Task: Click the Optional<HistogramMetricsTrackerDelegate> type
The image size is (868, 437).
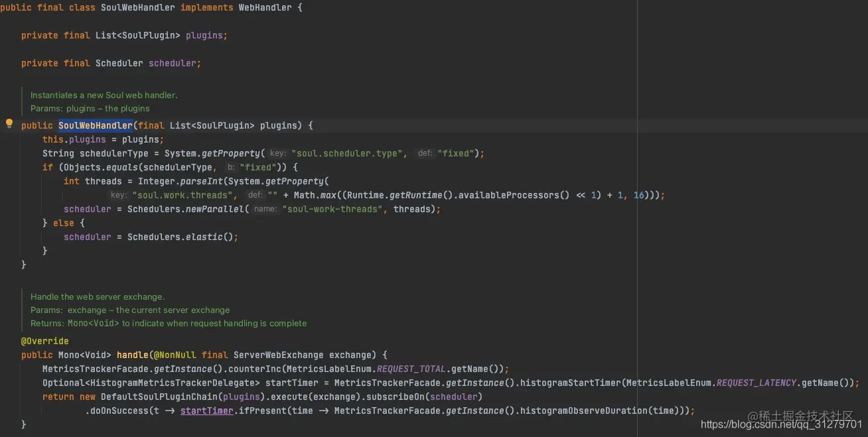Action: click(151, 383)
